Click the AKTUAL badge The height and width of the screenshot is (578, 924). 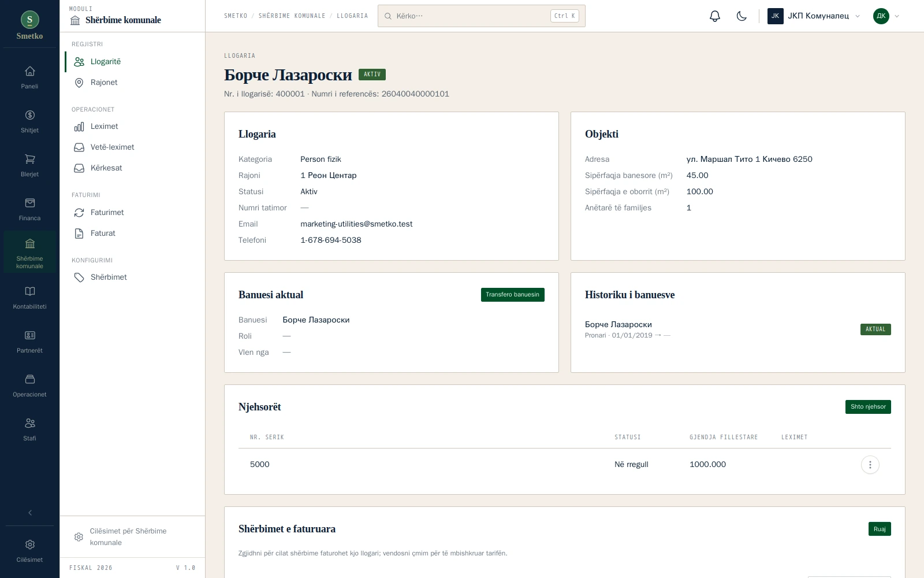coord(875,329)
